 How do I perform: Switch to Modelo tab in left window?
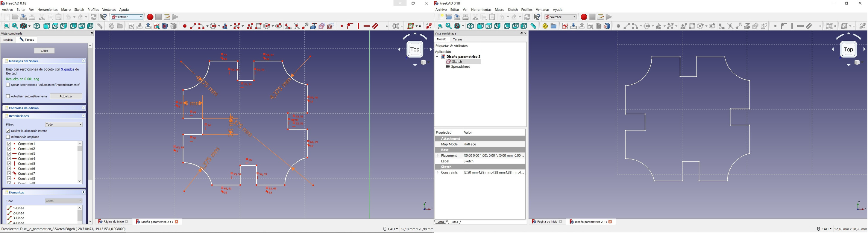(8, 40)
